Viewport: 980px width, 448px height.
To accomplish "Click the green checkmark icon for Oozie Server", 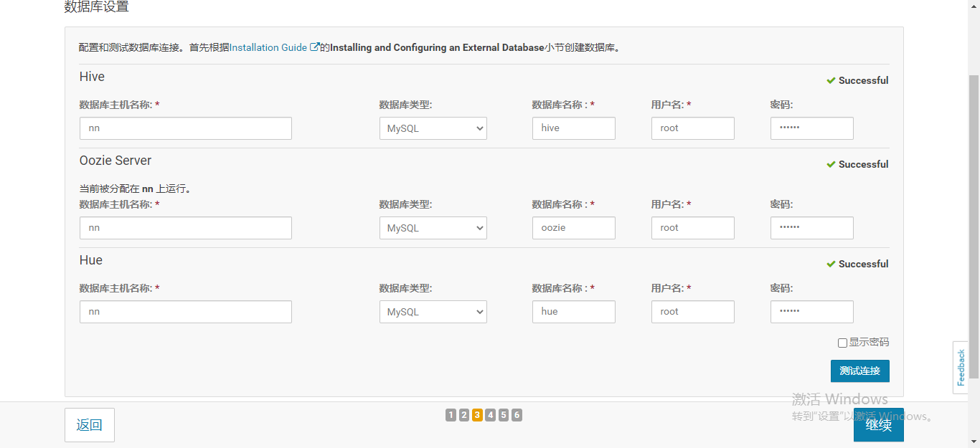I will [x=831, y=164].
